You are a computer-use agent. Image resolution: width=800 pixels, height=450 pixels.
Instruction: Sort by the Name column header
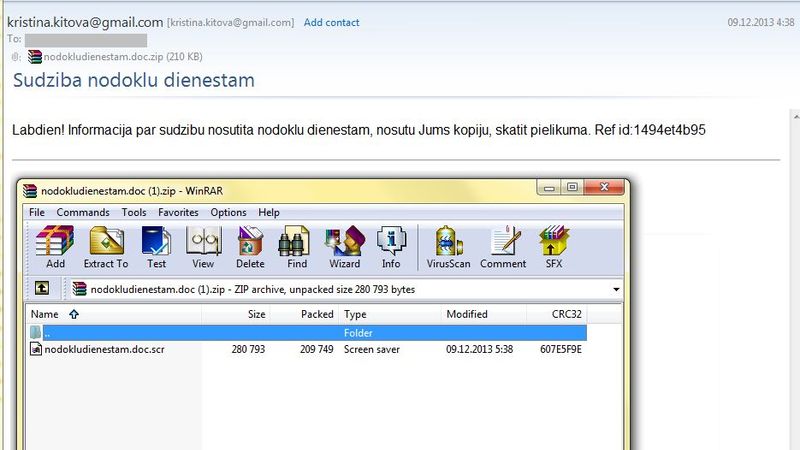pyautogui.click(x=114, y=314)
